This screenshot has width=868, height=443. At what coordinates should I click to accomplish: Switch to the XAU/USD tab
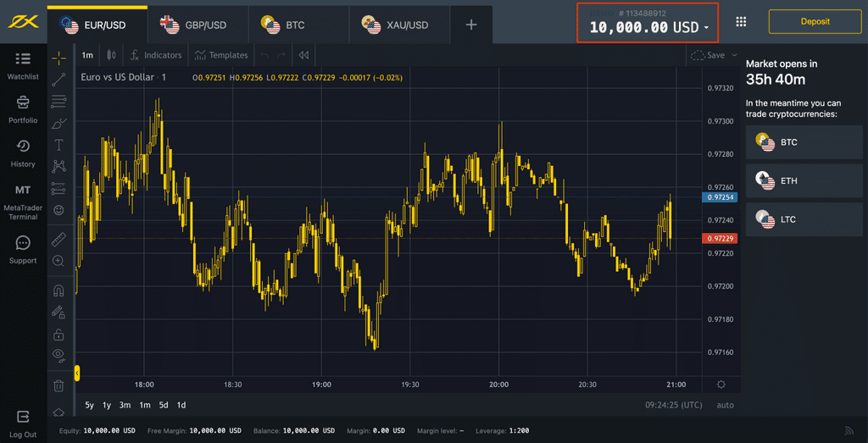397,25
